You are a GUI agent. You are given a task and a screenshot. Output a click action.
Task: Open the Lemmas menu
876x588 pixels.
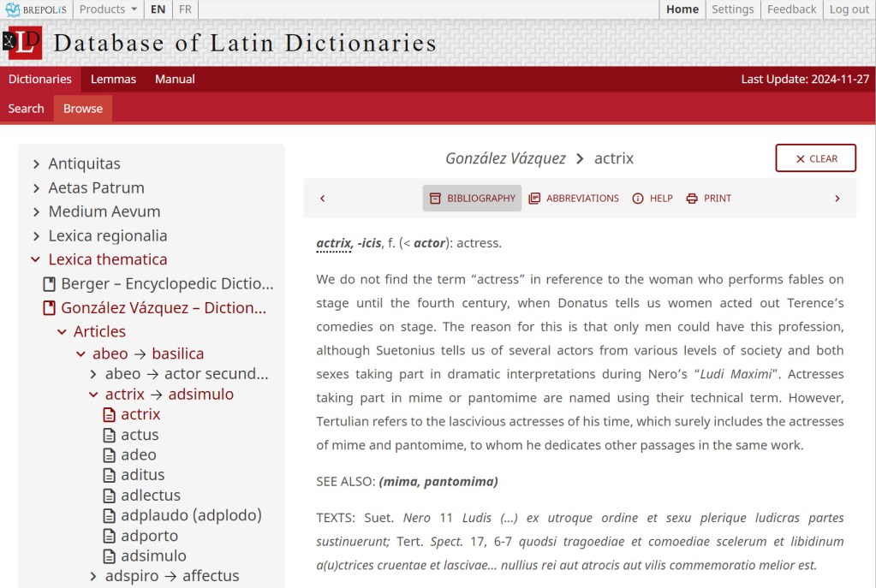click(x=113, y=79)
